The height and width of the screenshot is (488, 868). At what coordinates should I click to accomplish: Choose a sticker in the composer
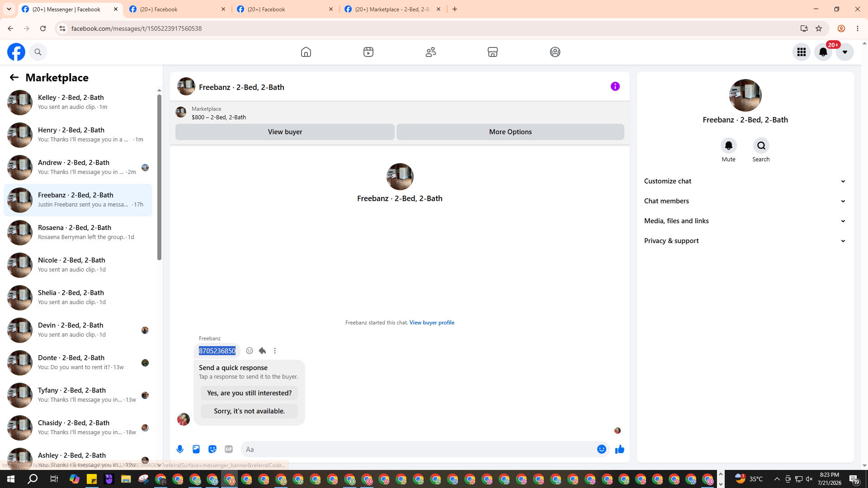pos(212,449)
